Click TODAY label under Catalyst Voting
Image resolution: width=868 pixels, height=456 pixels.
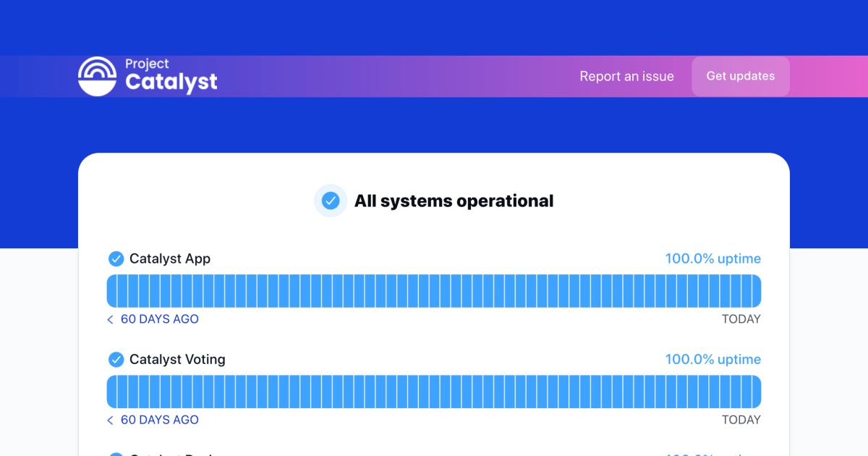pyautogui.click(x=741, y=420)
